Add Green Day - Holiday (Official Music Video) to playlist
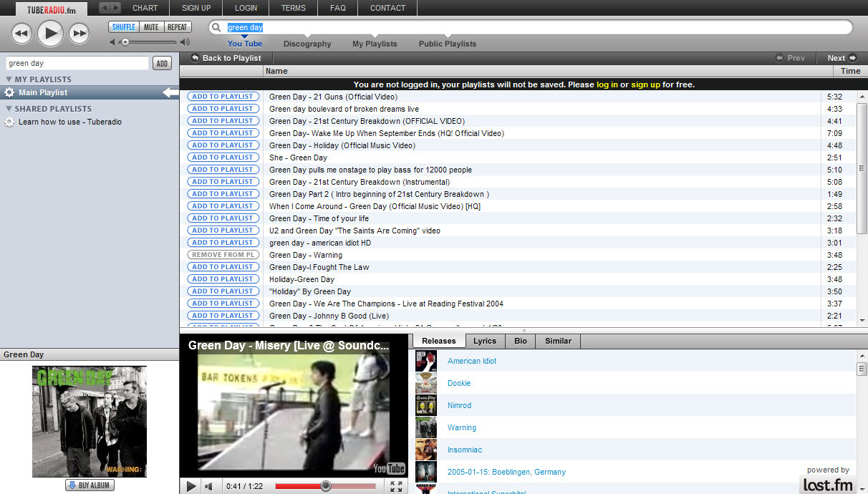This screenshot has height=494, width=868. pos(222,145)
